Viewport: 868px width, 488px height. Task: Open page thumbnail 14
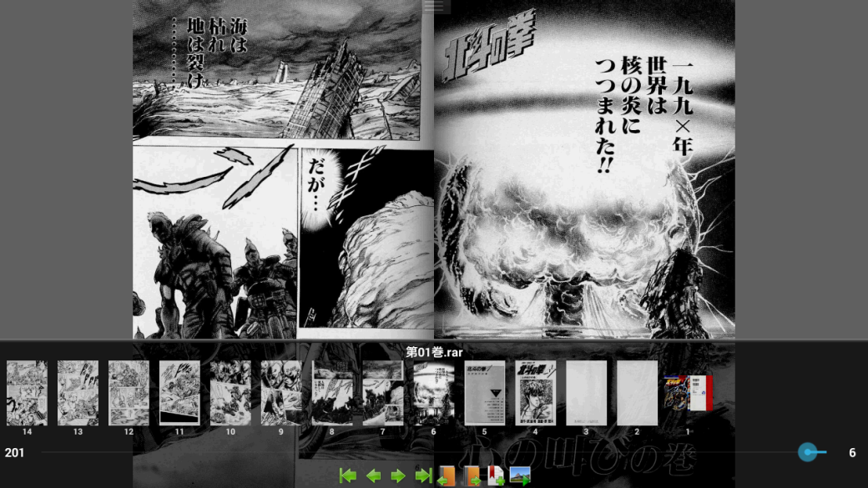pyautogui.click(x=27, y=393)
